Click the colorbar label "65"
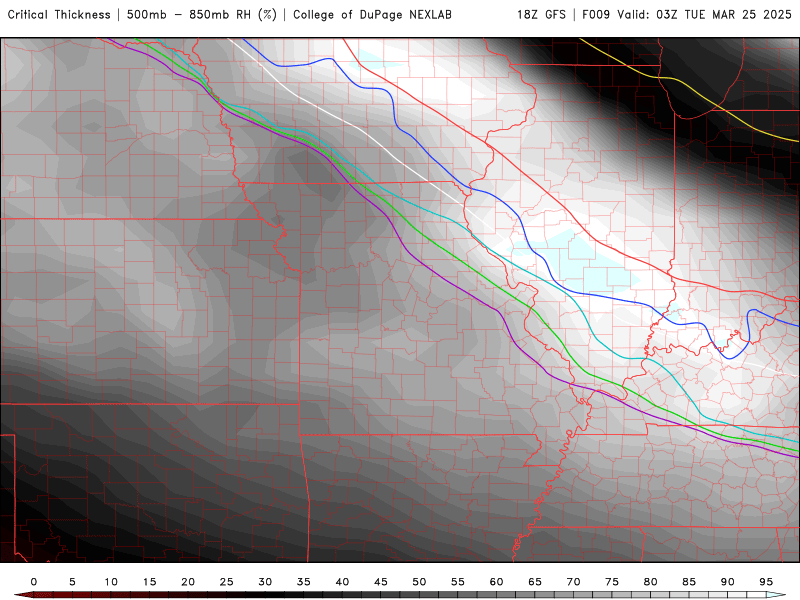800x600 pixels. 535,582
